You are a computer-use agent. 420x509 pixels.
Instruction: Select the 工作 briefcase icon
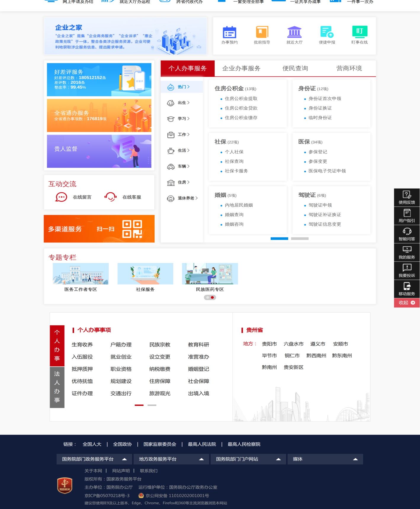pyautogui.click(x=171, y=135)
